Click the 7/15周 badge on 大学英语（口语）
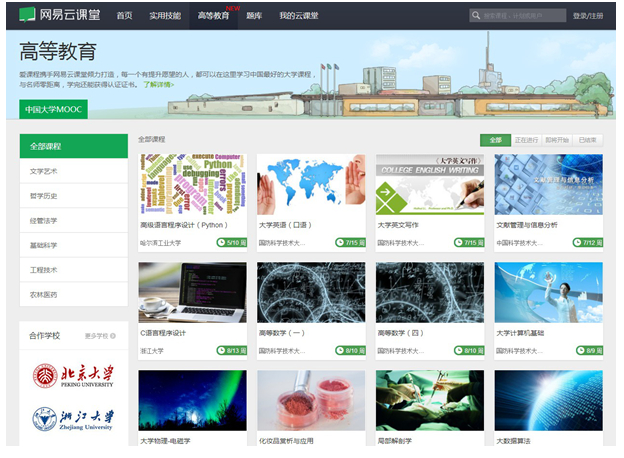The image size is (624, 458). click(350, 242)
